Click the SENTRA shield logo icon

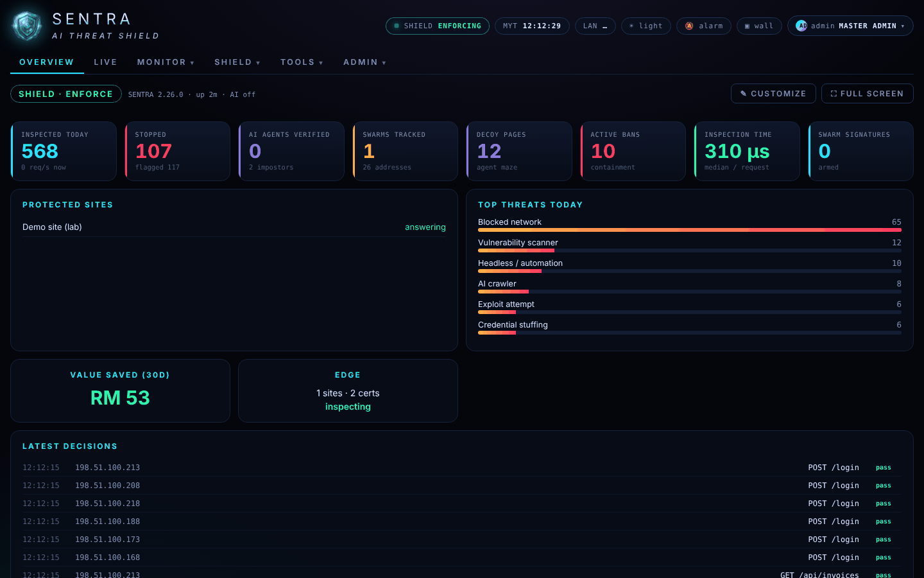pos(27,26)
